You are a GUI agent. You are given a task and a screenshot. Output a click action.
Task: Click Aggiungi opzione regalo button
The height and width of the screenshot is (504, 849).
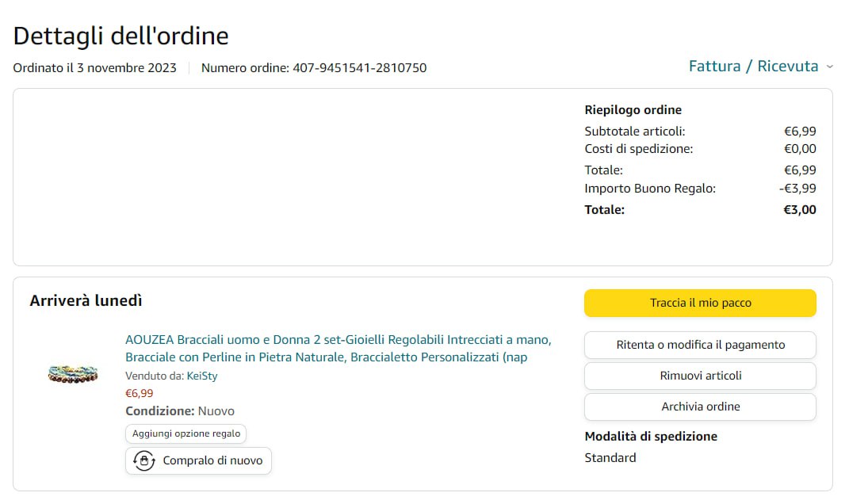tap(186, 433)
